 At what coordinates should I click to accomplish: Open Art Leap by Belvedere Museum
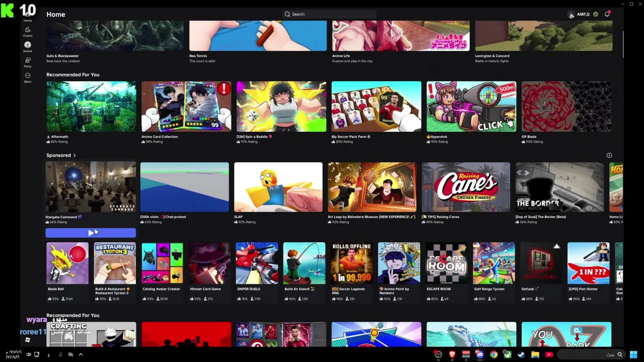point(372,187)
